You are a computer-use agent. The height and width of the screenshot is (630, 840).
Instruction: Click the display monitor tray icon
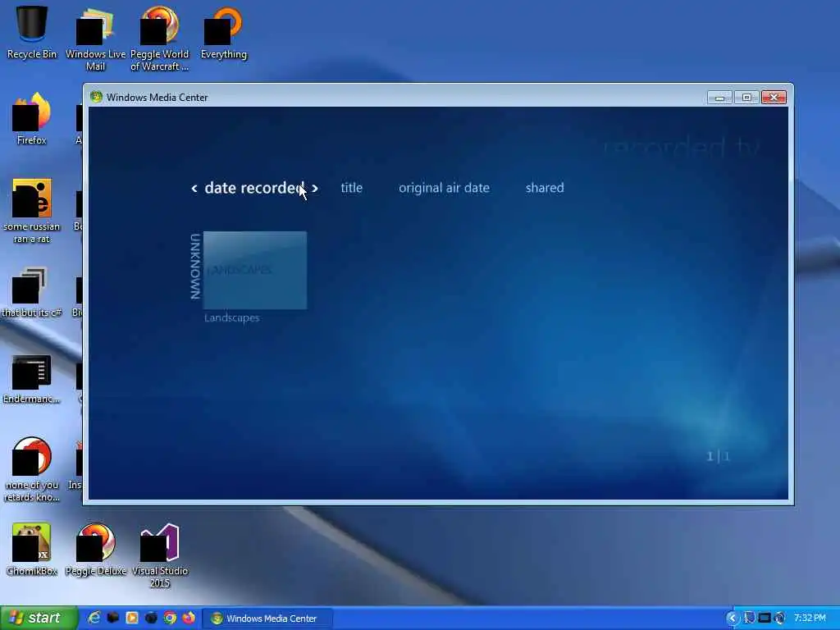tap(765, 619)
